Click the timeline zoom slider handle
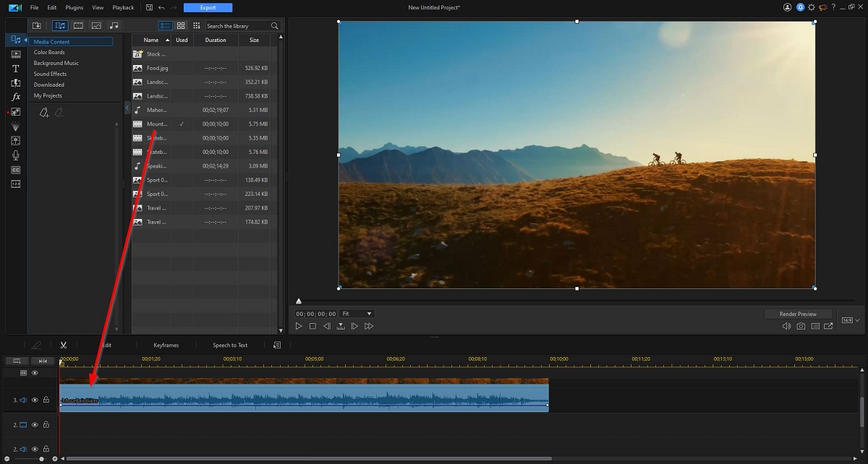 click(x=42, y=459)
